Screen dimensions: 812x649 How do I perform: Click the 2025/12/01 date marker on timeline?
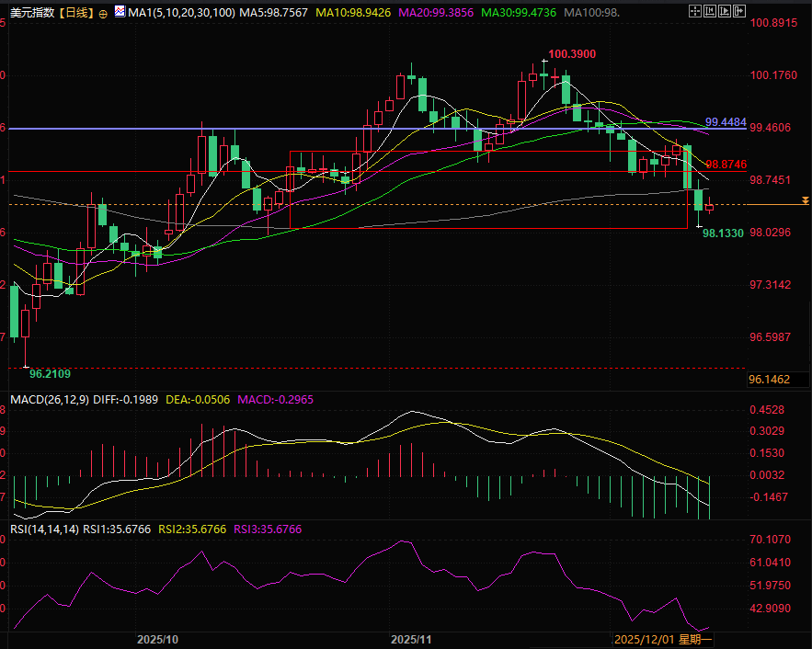click(644, 638)
